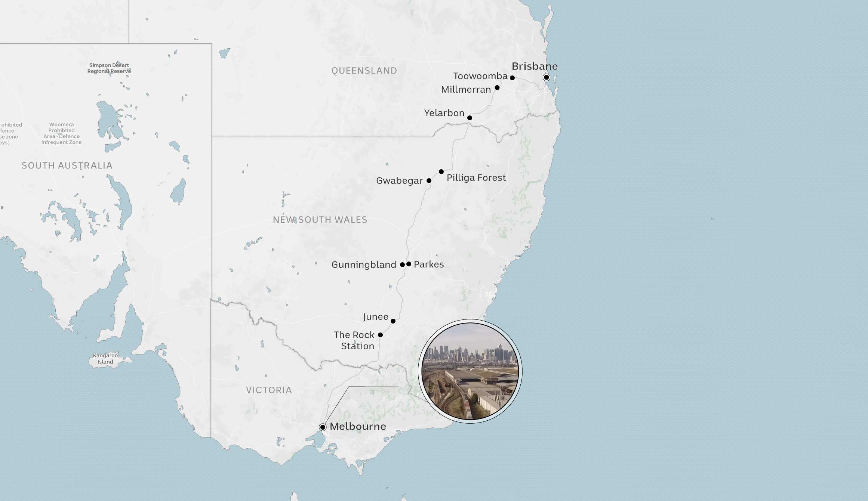Click the Toowoomba location marker

pos(512,78)
